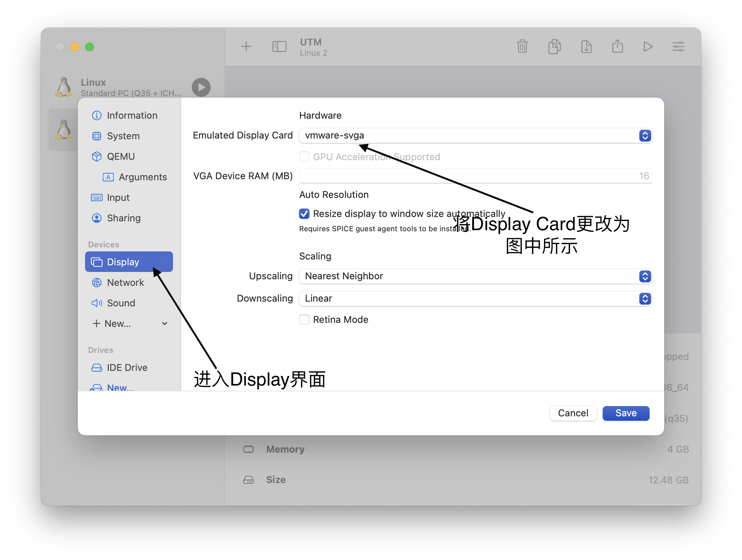Image resolution: width=742 pixels, height=560 pixels.
Task: Open the Information settings section
Action: 129,115
